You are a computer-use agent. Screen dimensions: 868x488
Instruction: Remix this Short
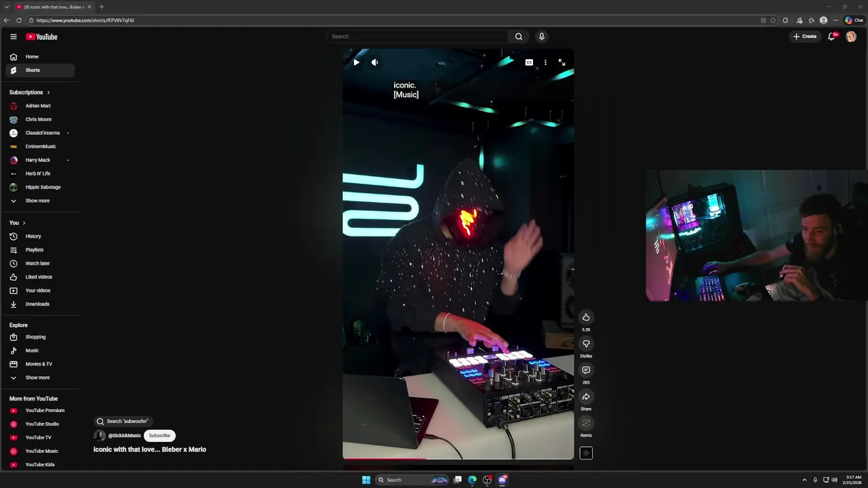pyautogui.click(x=586, y=423)
